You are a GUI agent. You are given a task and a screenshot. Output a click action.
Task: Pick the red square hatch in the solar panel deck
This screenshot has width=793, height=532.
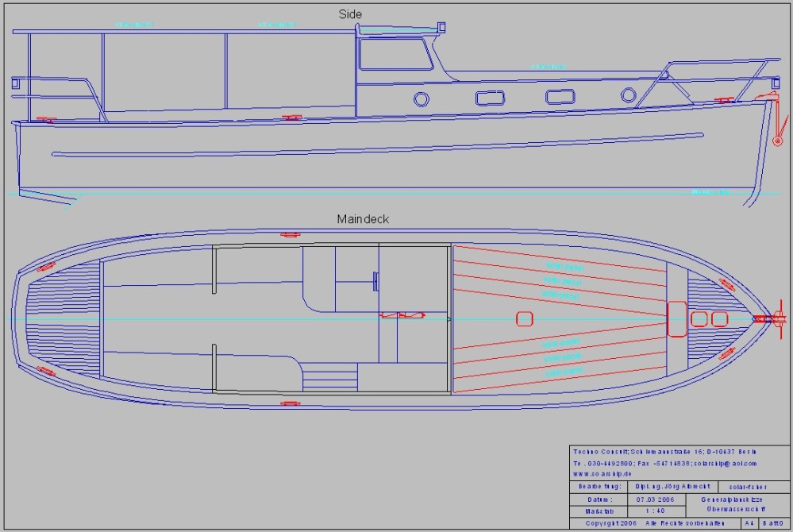pyautogui.click(x=523, y=319)
